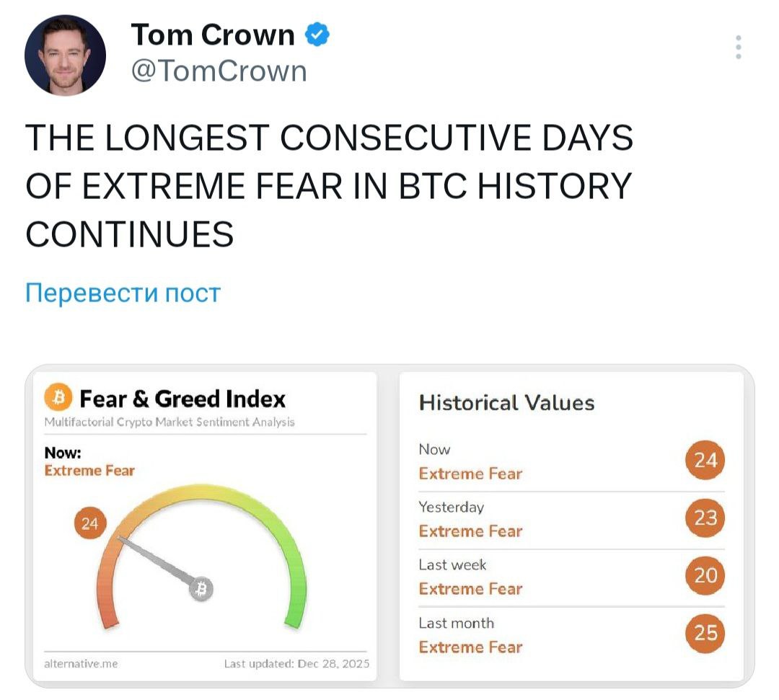Viewport: 779px width, 700px height.
Task: Select the Last month value 25 circle
Action: click(705, 632)
